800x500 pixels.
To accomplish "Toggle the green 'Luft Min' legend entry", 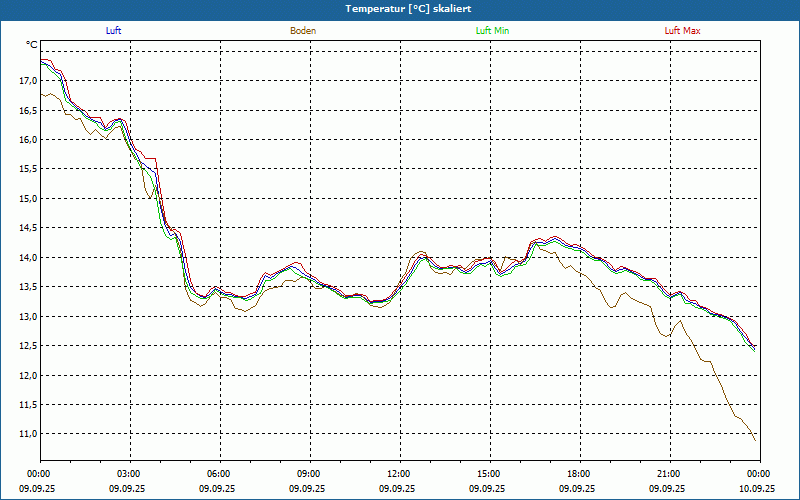I will [x=492, y=31].
